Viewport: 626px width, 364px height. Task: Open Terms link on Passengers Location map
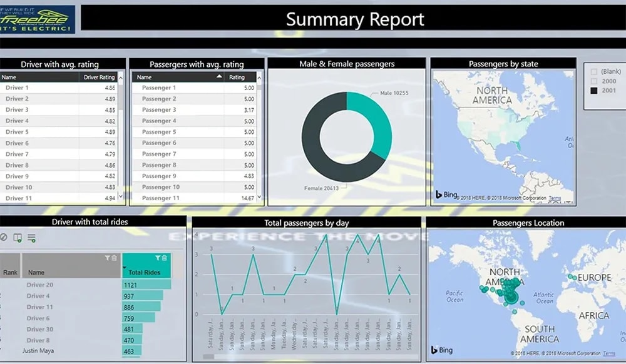tap(609, 353)
